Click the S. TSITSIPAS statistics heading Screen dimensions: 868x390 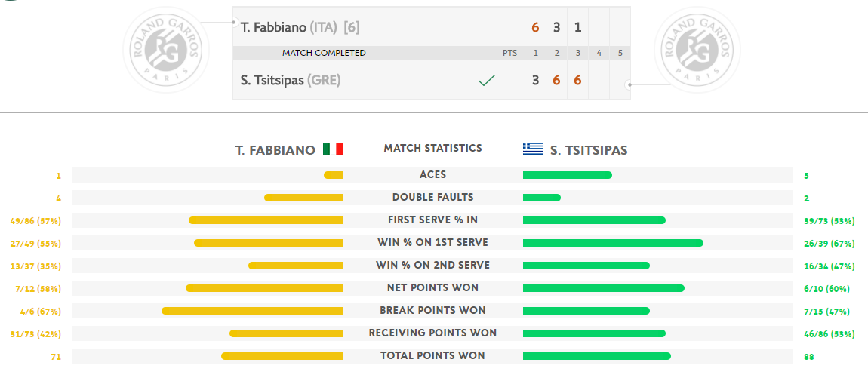coord(589,150)
